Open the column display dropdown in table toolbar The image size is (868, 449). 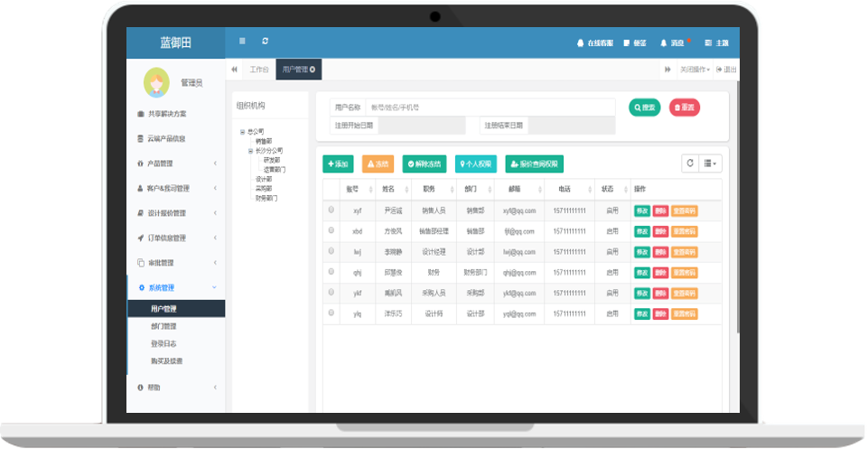coord(711,164)
